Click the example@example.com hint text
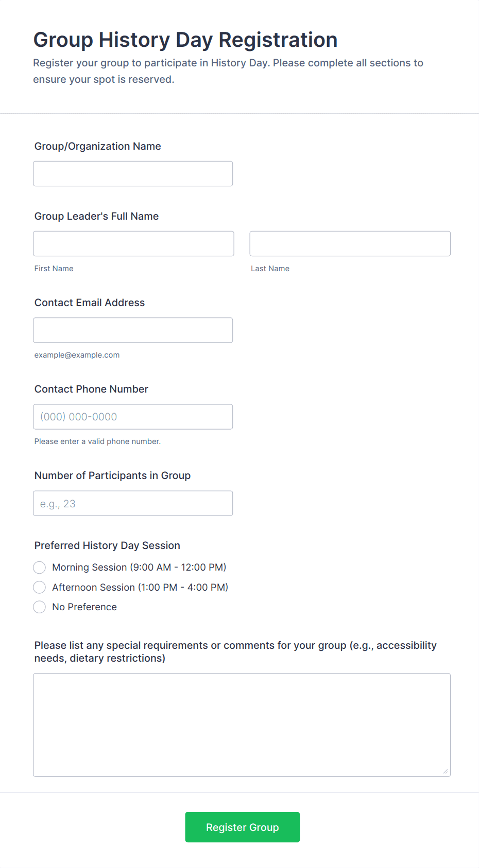Image resolution: width=479 pixels, height=868 pixels. tap(77, 355)
